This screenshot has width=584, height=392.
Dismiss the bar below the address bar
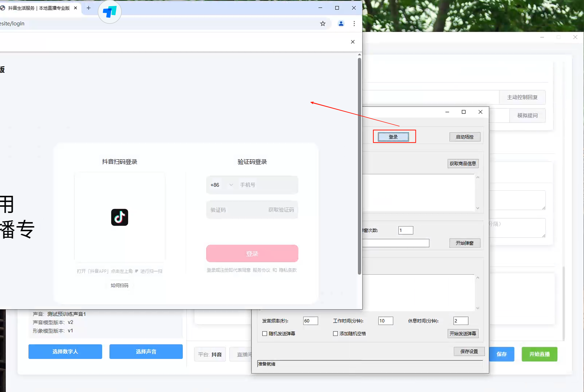[x=352, y=42]
